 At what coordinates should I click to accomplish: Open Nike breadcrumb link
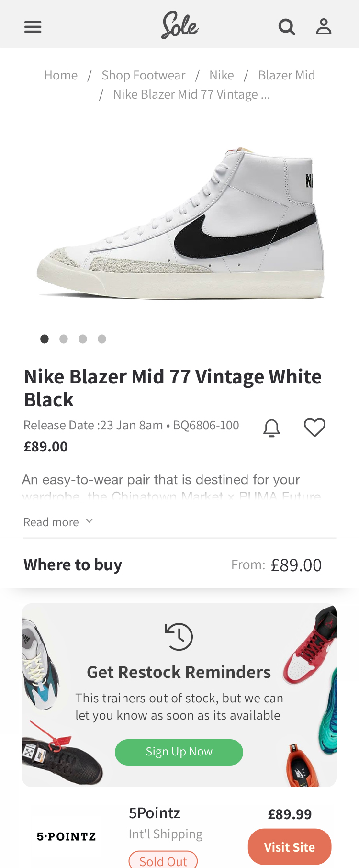pos(222,75)
